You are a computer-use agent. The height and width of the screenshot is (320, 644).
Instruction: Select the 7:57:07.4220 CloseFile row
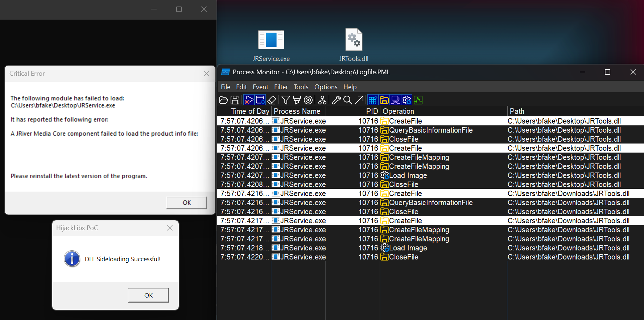(x=430, y=257)
